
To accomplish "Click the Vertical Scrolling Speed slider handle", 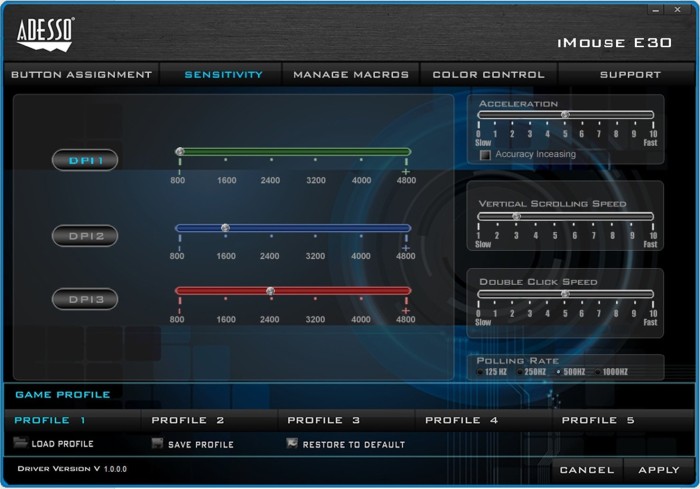I will coord(517,216).
